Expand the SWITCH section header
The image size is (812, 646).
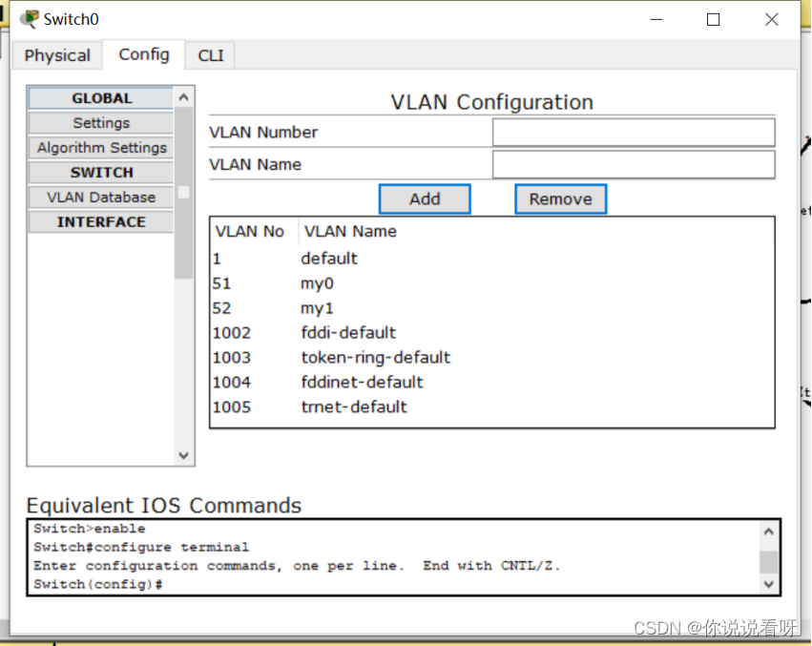point(101,173)
